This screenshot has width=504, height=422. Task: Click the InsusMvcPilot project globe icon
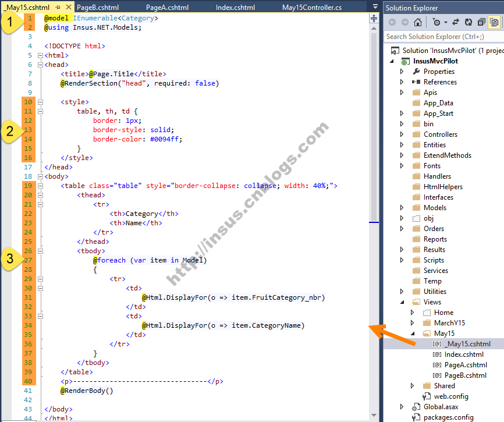tap(405, 61)
